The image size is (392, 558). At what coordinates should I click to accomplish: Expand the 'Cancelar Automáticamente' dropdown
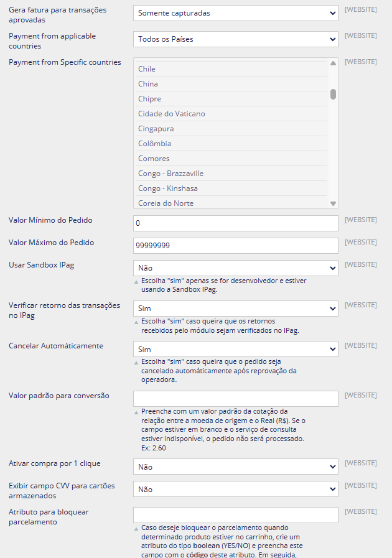[x=235, y=350]
